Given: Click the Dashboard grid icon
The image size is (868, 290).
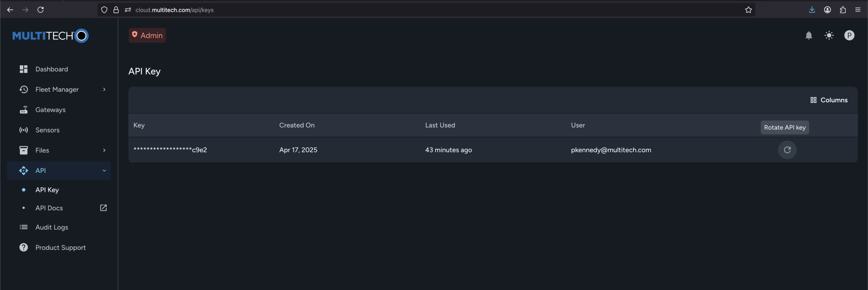Looking at the screenshot, I should [x=23, y=69].
